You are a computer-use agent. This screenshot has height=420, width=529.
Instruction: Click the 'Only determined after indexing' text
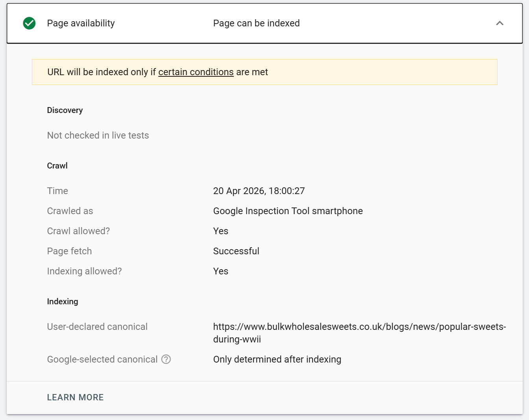pos(277,359)
